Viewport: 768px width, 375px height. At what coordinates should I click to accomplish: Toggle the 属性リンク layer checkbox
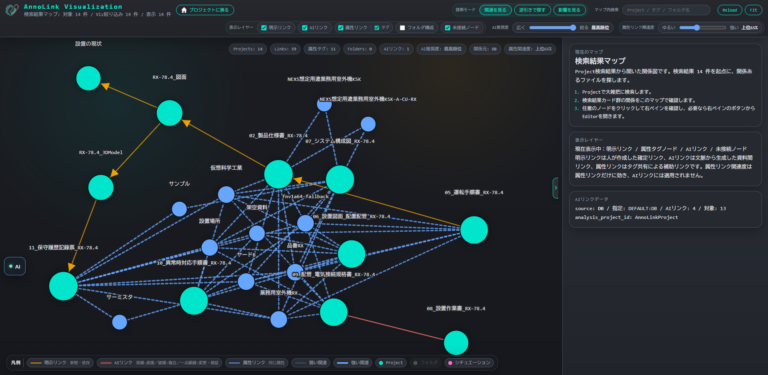pos(341,28)
